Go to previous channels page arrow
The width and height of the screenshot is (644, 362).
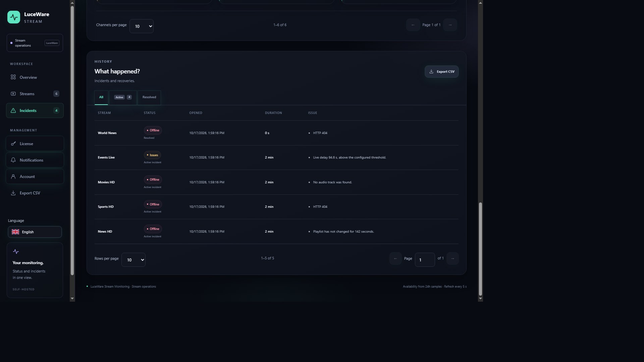pos(413,25)
